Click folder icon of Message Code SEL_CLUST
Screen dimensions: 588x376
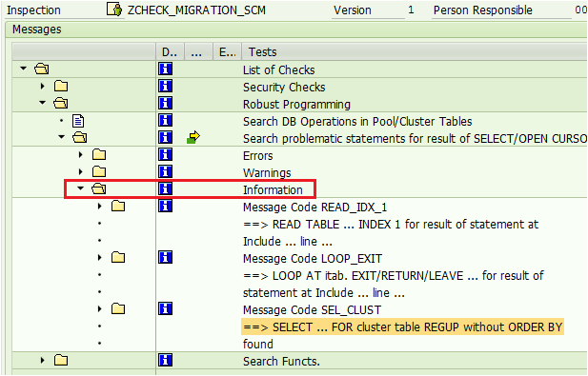point(118,308)
